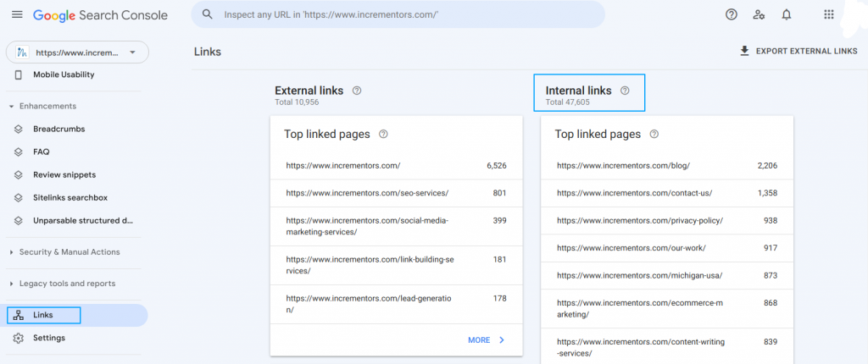Viewport: 868px width, 364px height.
Task: Click the Links network icon
Action: coord(19,315)
